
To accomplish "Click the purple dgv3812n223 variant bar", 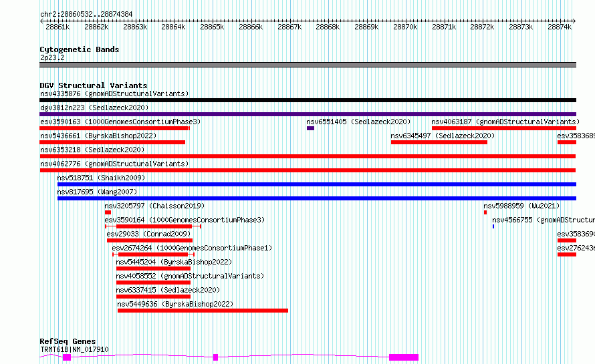I will (308, 114).
